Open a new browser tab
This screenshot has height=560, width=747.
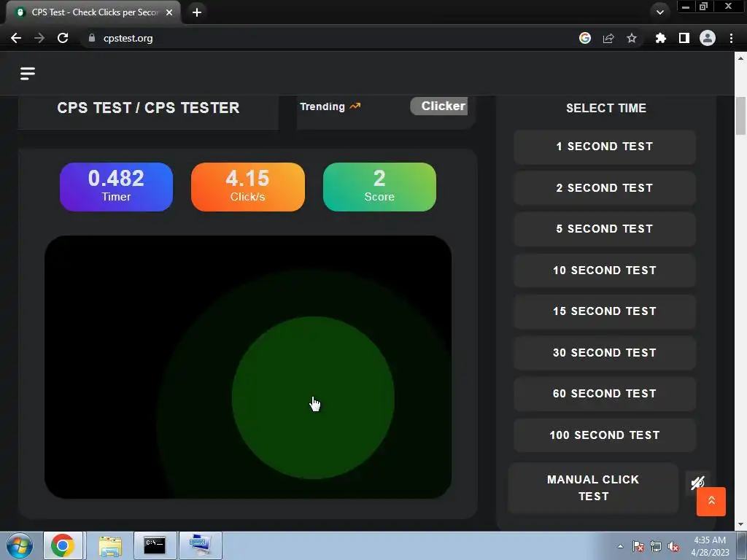(x=197, y=12)
